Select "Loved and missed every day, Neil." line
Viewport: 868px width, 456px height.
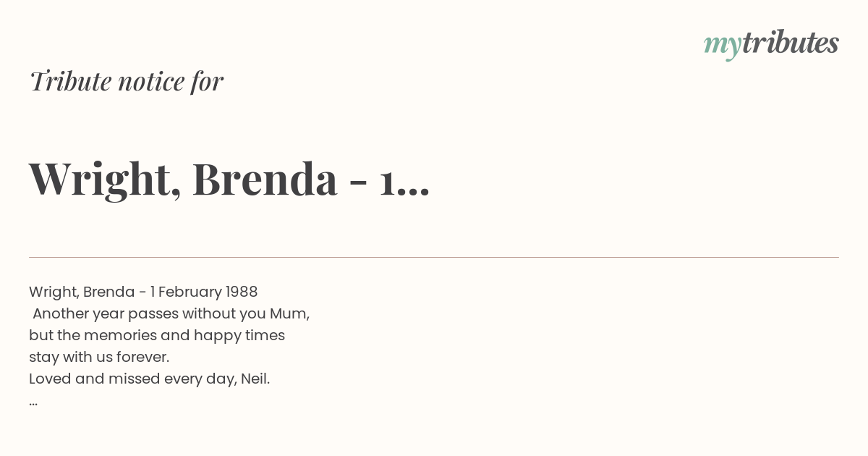(150, 379)
